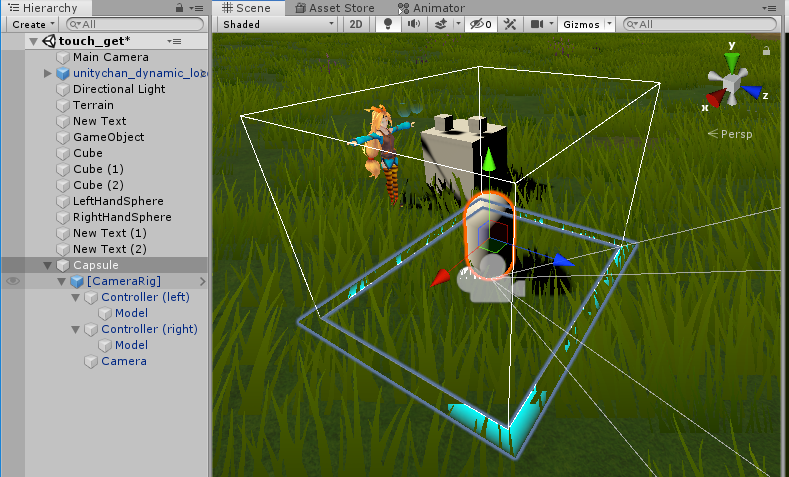The image size is (789, 477).
Task: Focus the Scene view search field
Action: pyautogui.click(x=700, y=24)
